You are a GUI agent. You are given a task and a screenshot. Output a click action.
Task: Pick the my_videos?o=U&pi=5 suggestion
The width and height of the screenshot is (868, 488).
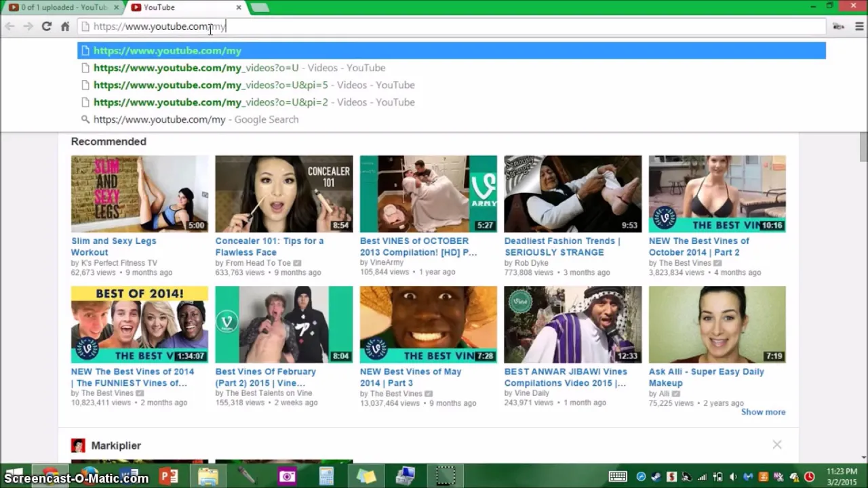(452, 85)
